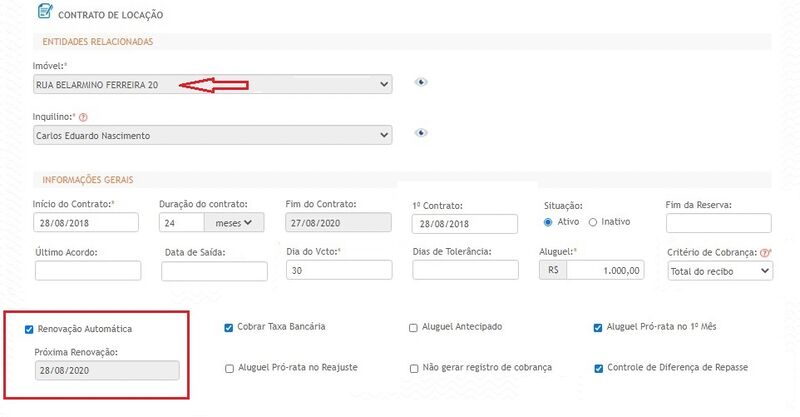
Task: Check Aluguel Pró-rata no Reajuste
Action: 230,368
